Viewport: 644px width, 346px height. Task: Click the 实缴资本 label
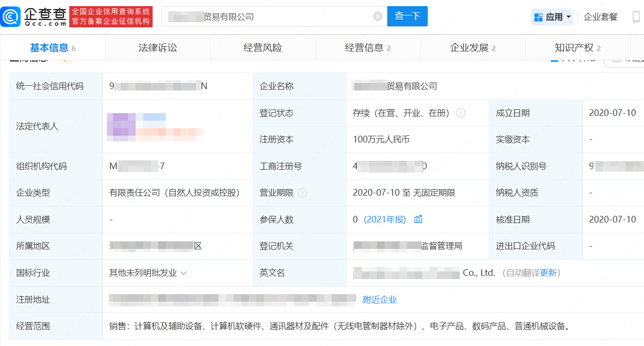pos(513,140)
